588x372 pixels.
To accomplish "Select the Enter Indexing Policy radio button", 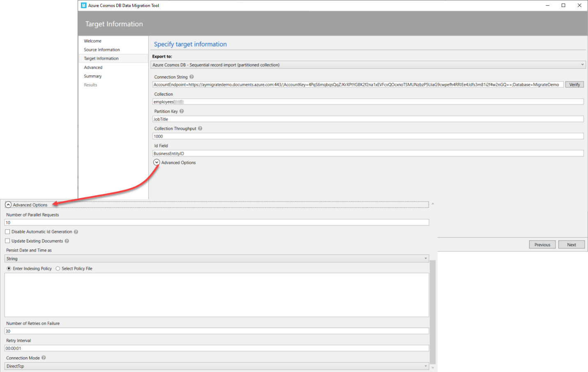I will point(9,268).
